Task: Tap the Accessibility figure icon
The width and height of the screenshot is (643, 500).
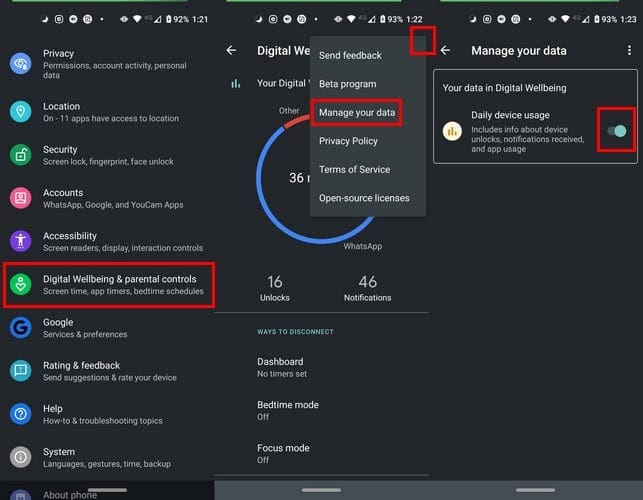Action: (x=21, y=241)
